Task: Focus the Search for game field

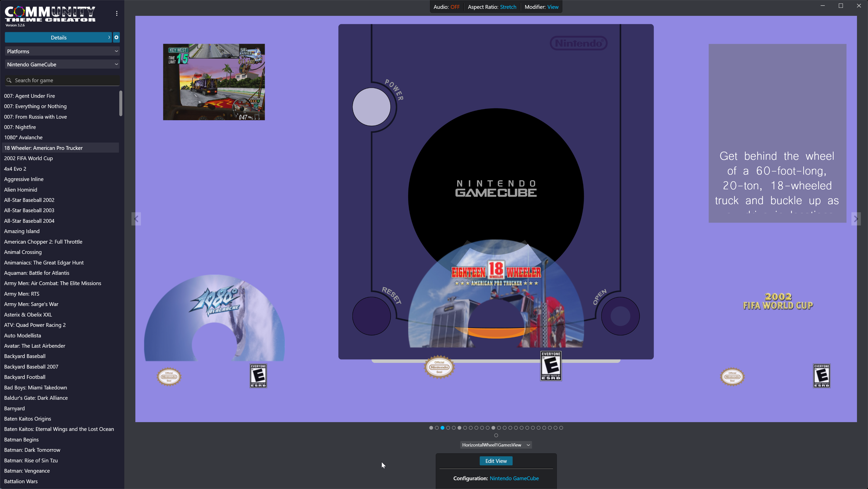Action: pos(62,80)
